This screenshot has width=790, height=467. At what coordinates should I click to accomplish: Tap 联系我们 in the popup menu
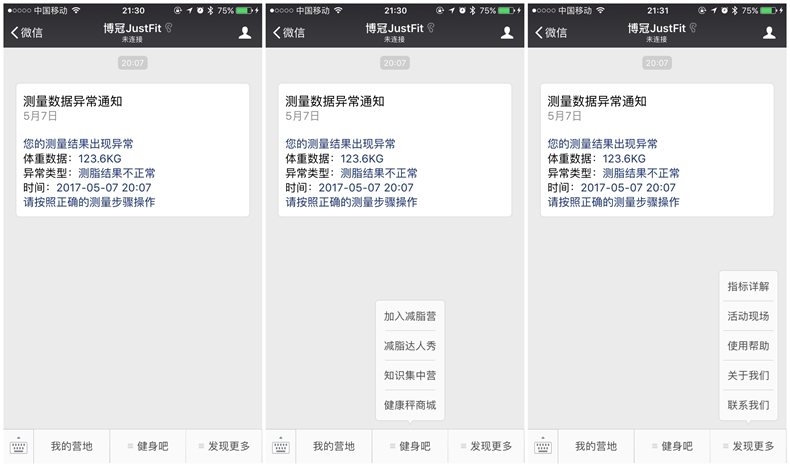click(748, 406)
